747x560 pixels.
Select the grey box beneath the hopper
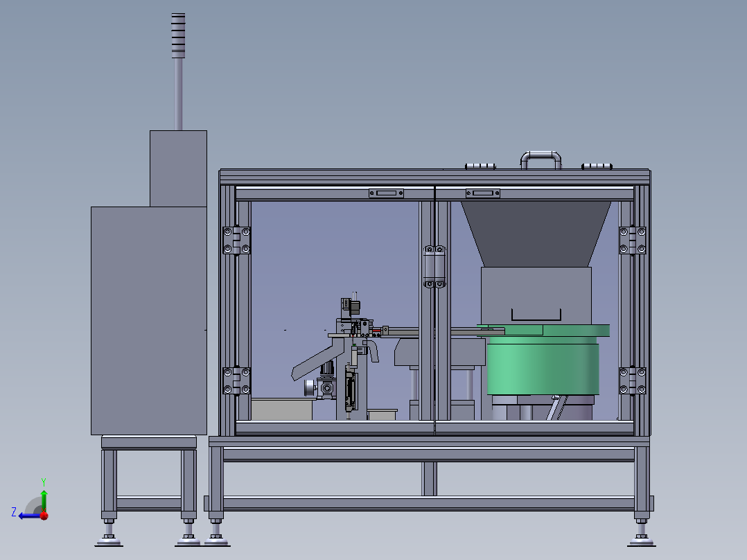pyautogui.click(x=536, y=295)
